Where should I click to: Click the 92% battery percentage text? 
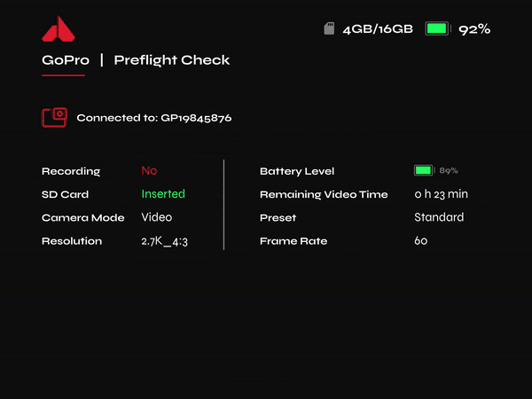[x=474, y=29]
